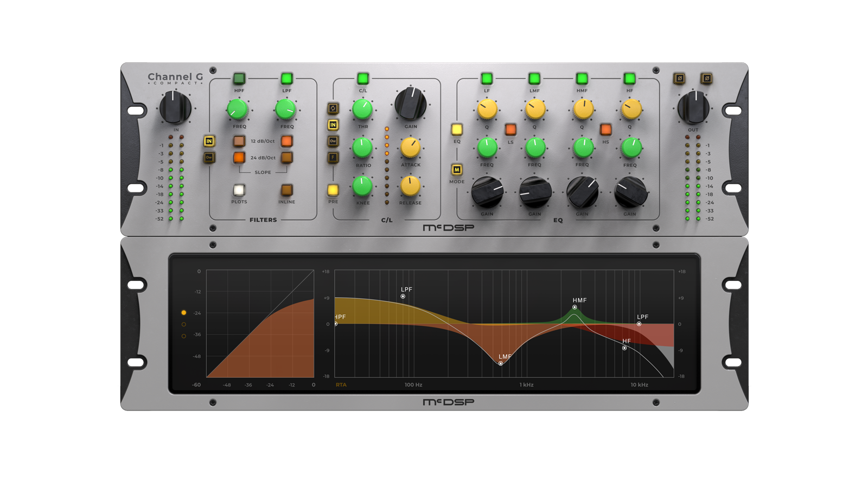Select the HPF node on the EQ graph
The image size is (868, 488).
[x=336, y=324]
